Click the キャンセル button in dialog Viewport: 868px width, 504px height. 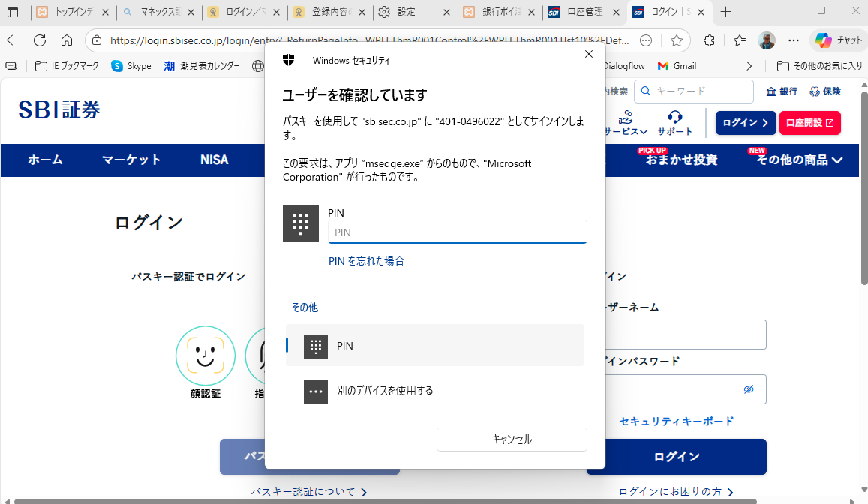point(512,439)
